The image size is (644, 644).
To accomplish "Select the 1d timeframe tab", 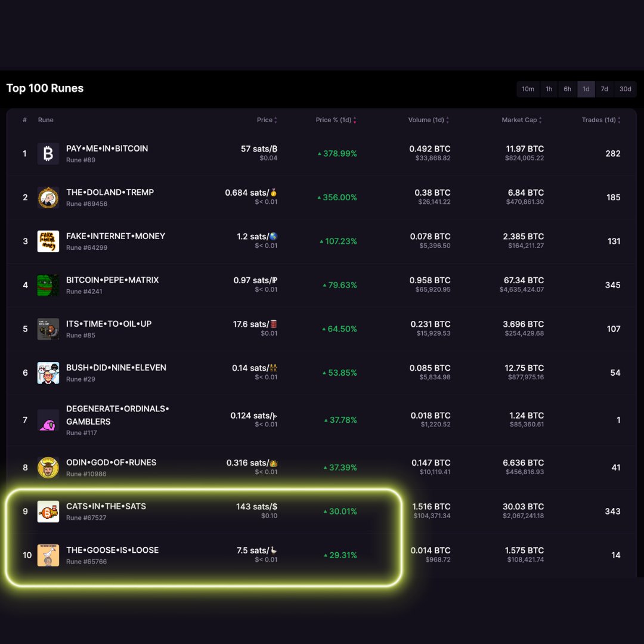I will tap(586, 89).
